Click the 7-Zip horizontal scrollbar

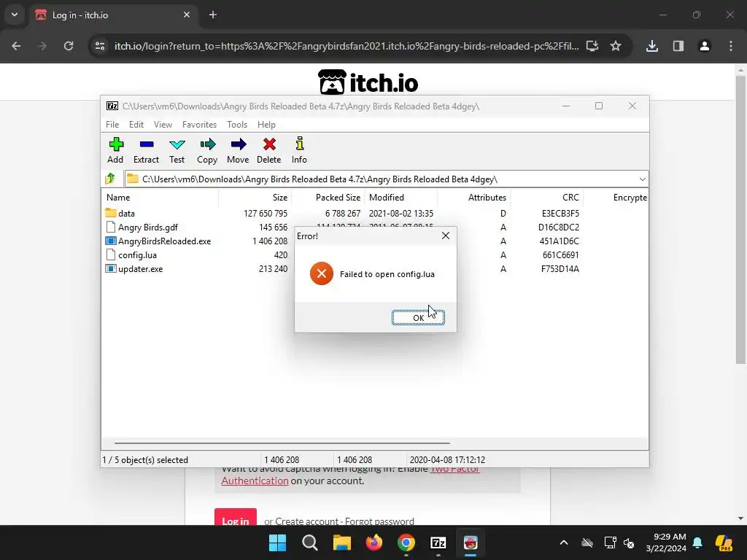tap(282, 443)
